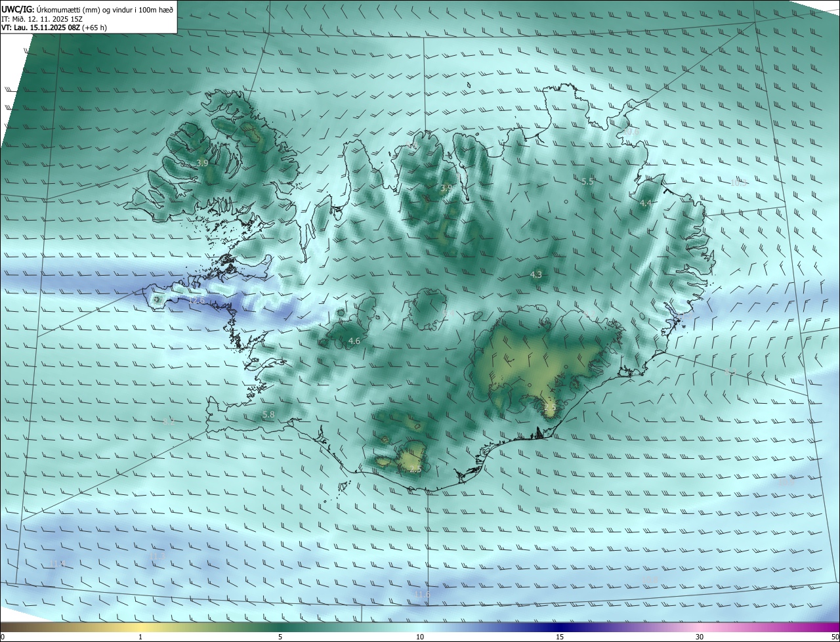Click the 'IT: Mið. 12. 11. 2025 15Z' line

point(41,18)
